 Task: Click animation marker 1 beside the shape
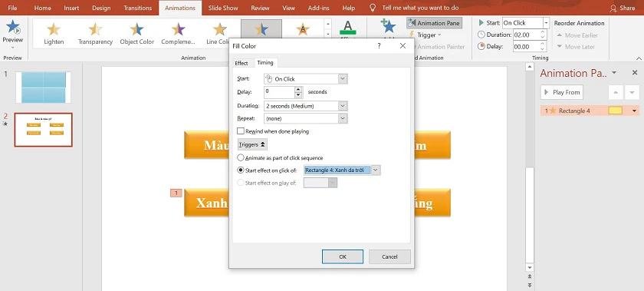(176, 193)
